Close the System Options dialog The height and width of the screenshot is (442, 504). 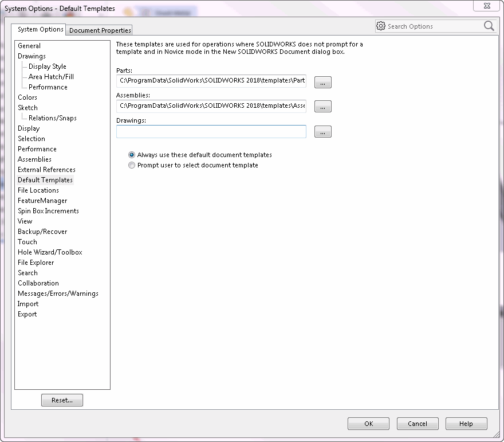point(487,6)
